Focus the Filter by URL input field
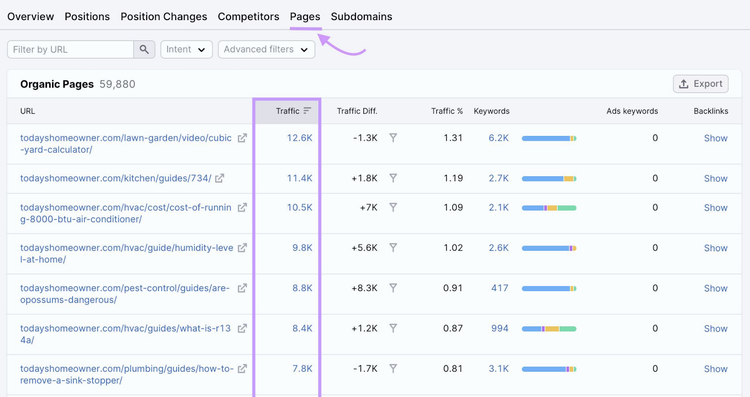750x397 pixels. coord(70,49)
